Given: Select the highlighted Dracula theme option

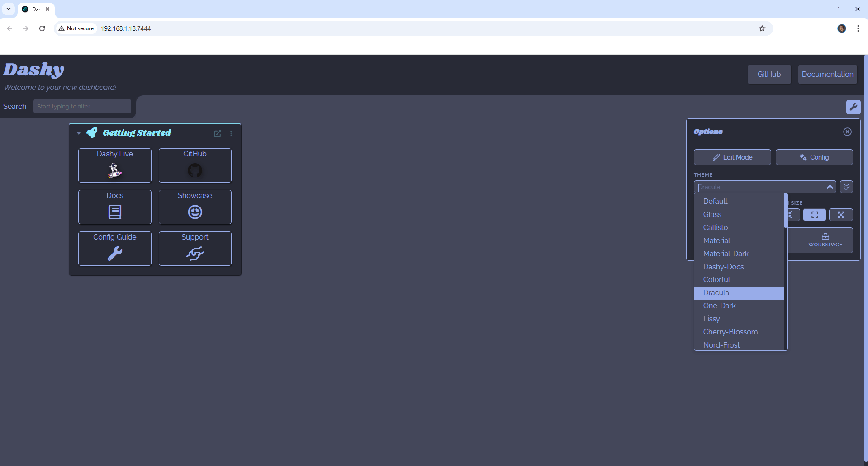Looking at the screenshot, I should coord(739,292).
